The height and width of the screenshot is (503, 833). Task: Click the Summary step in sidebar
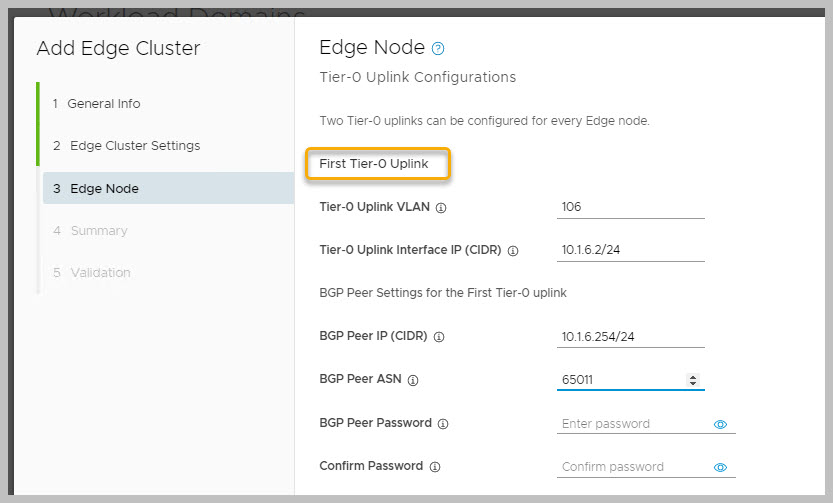(x=98, y=230)
